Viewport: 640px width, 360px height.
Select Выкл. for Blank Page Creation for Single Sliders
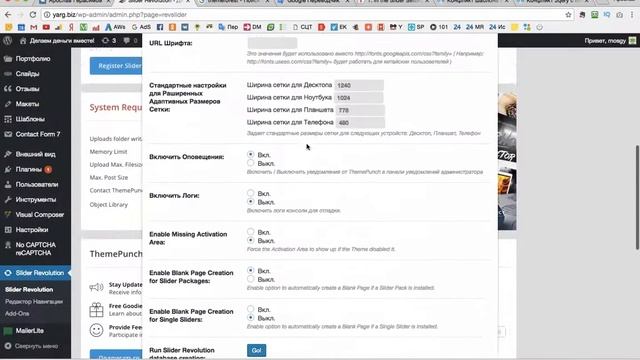(250, 318)
